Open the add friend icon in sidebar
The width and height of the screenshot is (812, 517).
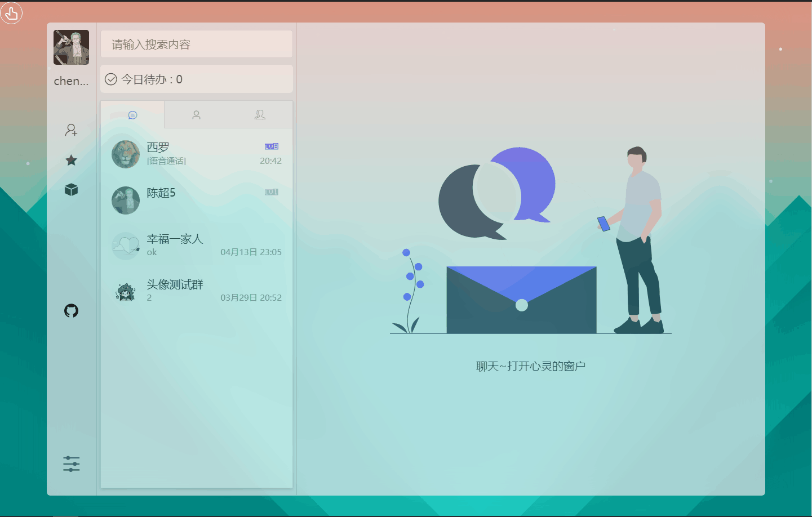click(71, 130)
